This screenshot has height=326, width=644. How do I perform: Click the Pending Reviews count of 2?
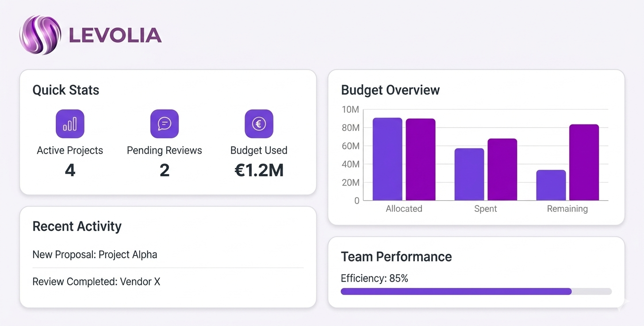pyautogui.click(x=165, y=170)
